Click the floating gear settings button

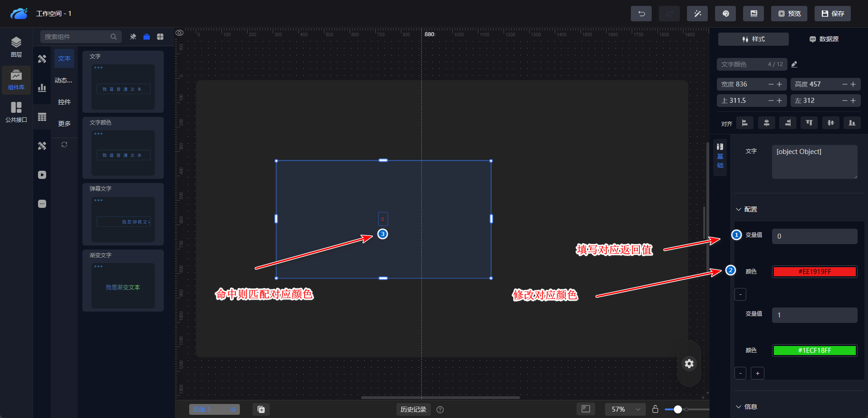pos(689,364)
